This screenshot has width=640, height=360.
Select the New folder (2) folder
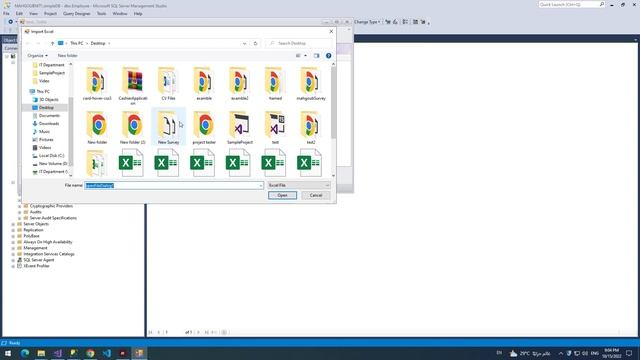point(133,127)
